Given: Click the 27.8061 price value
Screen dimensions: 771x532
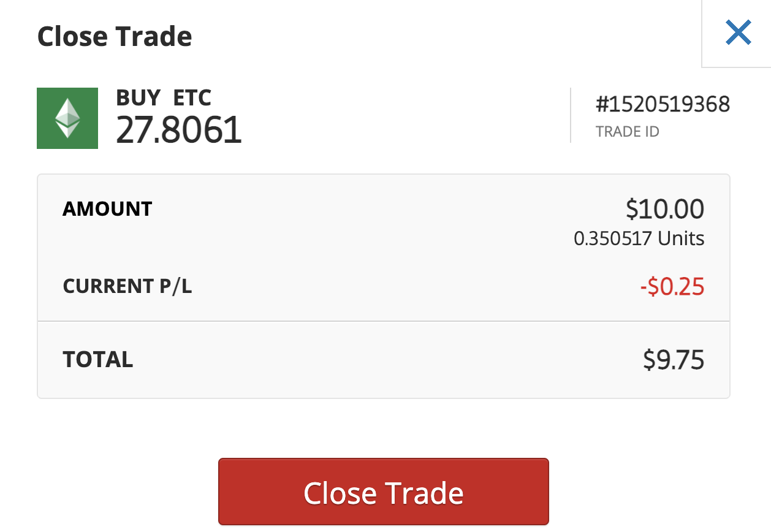Looking at the screenshot, I should 179,130.
